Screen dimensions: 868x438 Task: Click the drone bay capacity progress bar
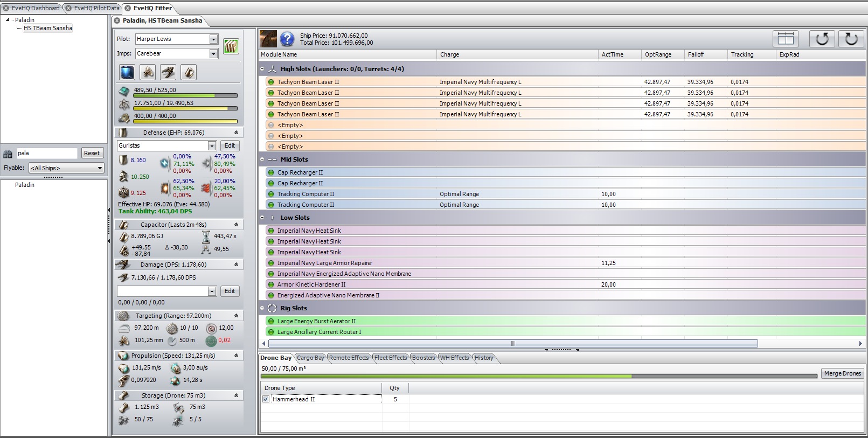coord(539,376)
